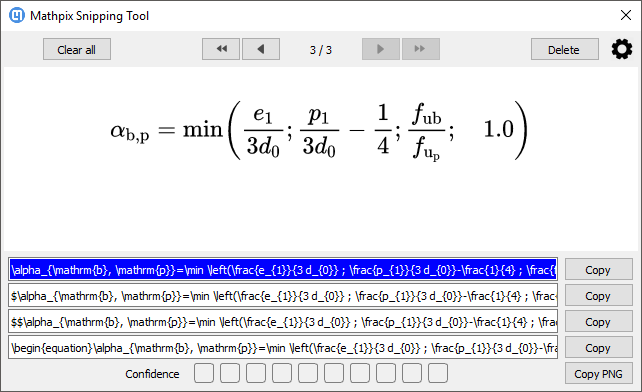Clear all snips
The height and width of the screenshot is (392, 642).
point(77,49)
